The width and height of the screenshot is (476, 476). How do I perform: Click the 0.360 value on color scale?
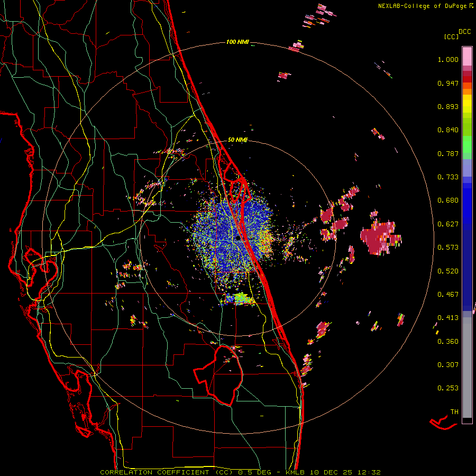coord(448,342)
